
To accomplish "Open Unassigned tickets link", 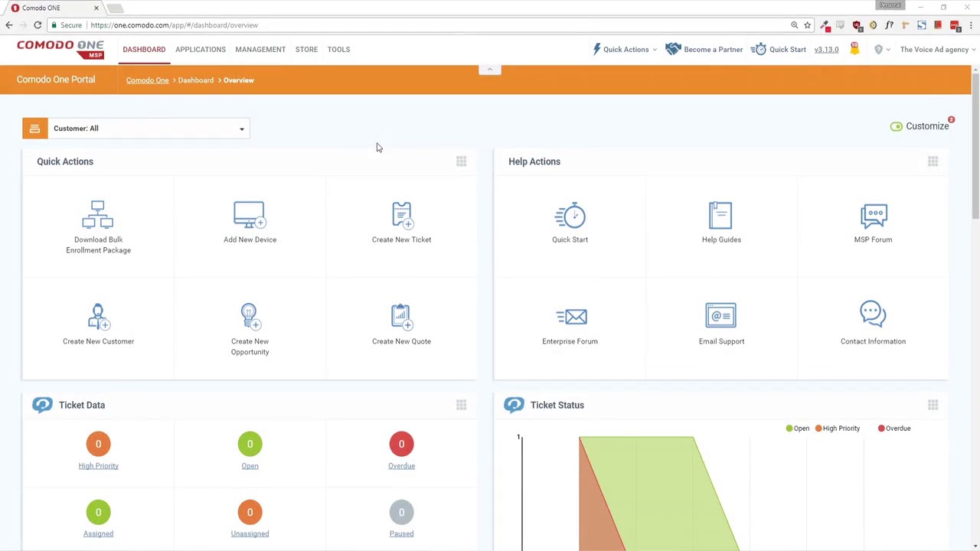I will tap(250, 534).
